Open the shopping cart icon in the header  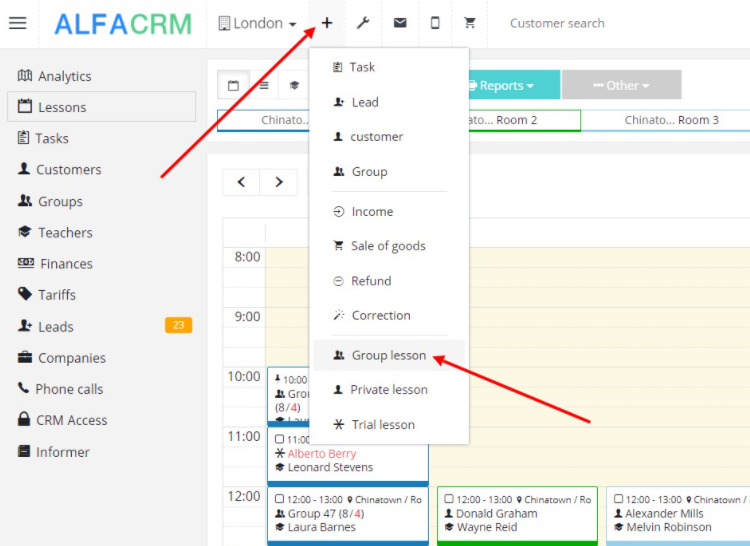(x=470, y=22)
